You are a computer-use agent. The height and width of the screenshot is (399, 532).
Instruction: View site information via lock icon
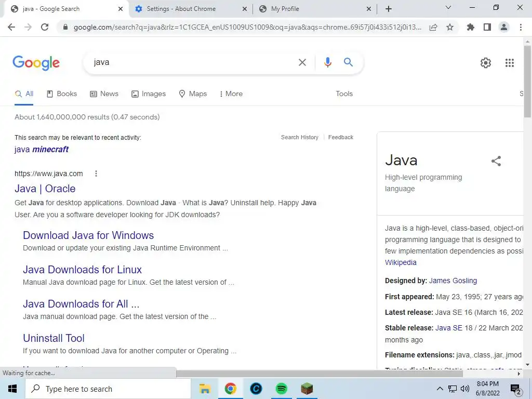(65, 27)
